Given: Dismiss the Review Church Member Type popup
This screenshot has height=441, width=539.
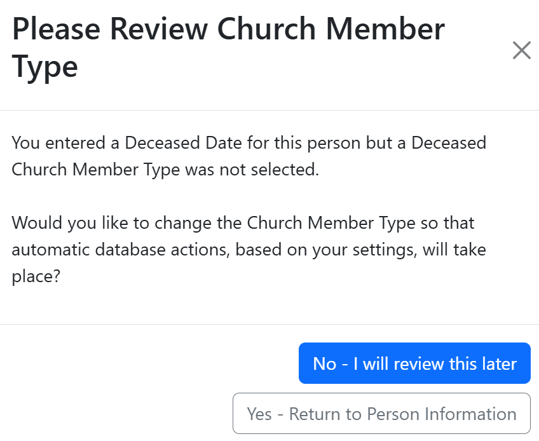Looking at the screenshot, I should pyautogui.click(x=521, y=50).
